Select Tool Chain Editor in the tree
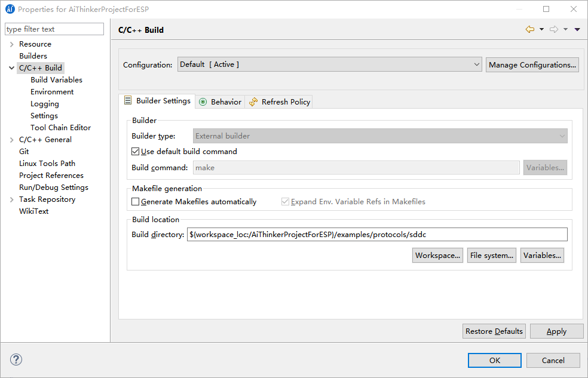Viewport: 588px width, 378px height. (x=60, y=128)
